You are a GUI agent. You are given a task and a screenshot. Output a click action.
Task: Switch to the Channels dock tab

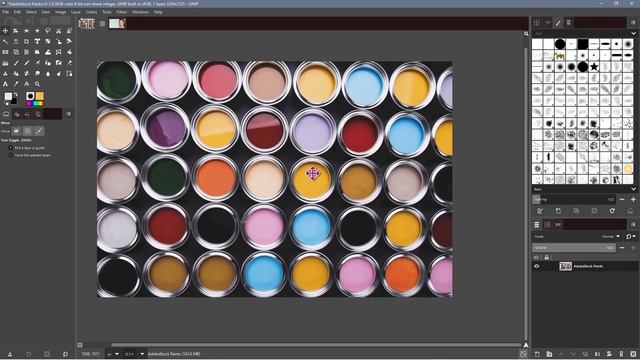(x=547, y=224)
